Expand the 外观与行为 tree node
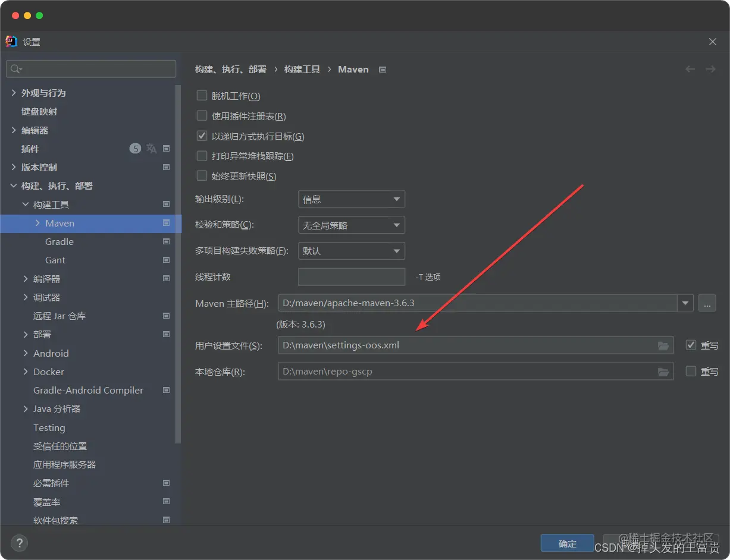Screen dimensions: 730x560 point(14,93)
